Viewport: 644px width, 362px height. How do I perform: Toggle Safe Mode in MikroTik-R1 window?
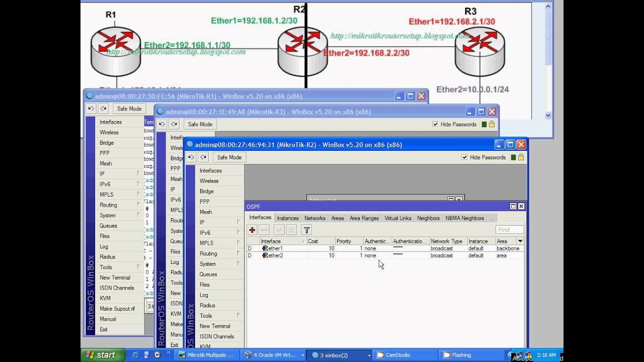pos(129,109)
